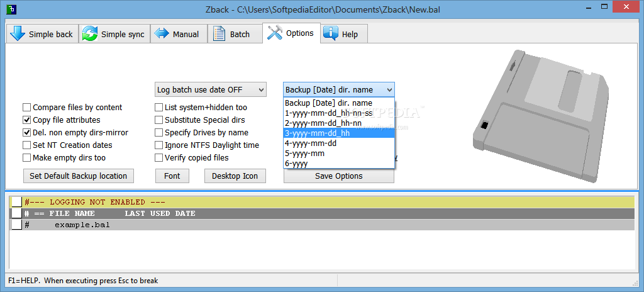Select 6-yyyy format
Image resolution: width=644 pixels, height=292 pixels.
pos(339,163)
